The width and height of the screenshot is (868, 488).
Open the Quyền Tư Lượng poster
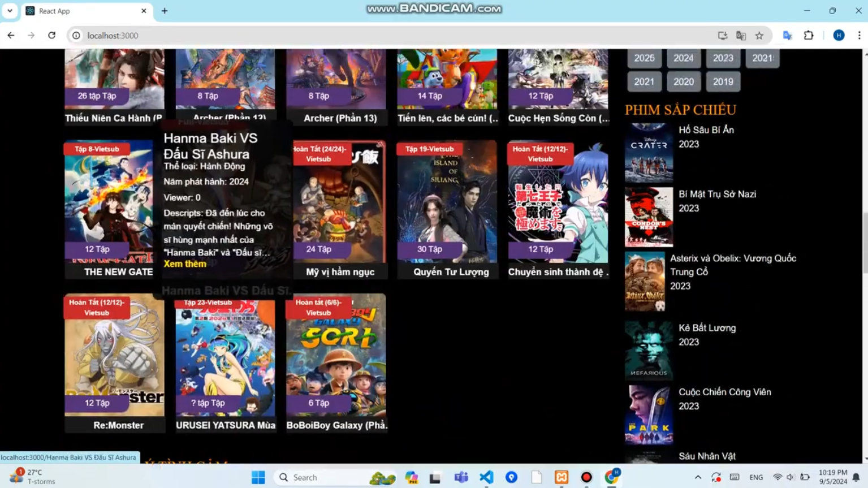tap(447, 202)
